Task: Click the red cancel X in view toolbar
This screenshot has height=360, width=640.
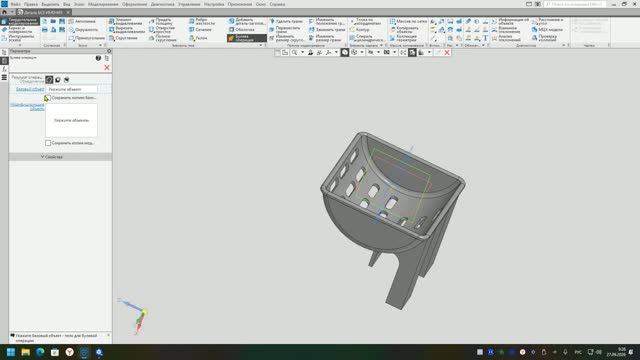Action: tap(447, 53)
